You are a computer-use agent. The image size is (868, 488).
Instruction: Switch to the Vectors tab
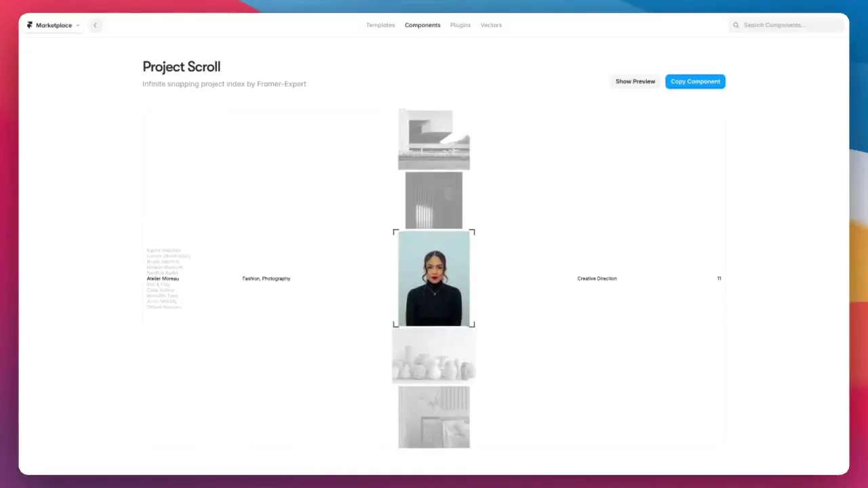pos(491,25)
